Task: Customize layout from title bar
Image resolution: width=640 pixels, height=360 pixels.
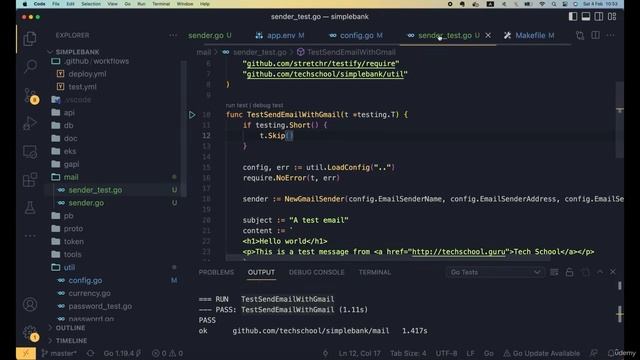Action: (x=612, y=17)
